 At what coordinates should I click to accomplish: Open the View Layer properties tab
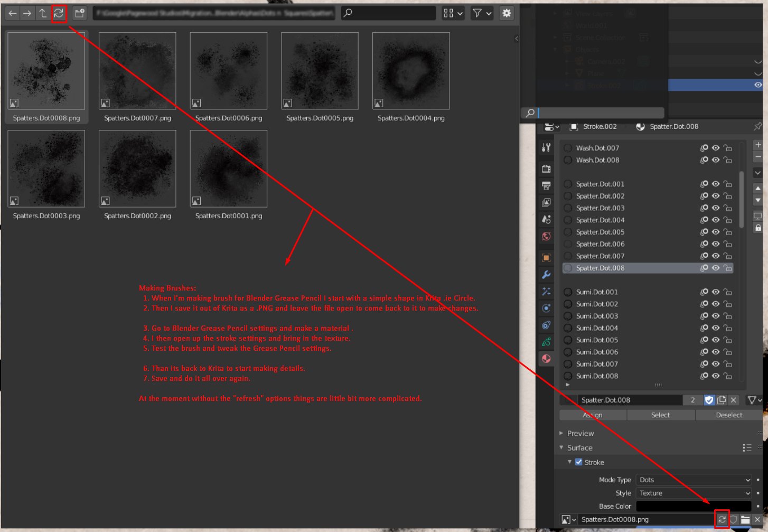[546, 202]
